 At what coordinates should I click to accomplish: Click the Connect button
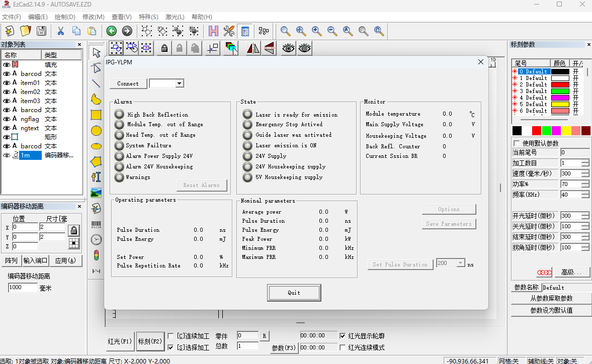coord(128,83)
